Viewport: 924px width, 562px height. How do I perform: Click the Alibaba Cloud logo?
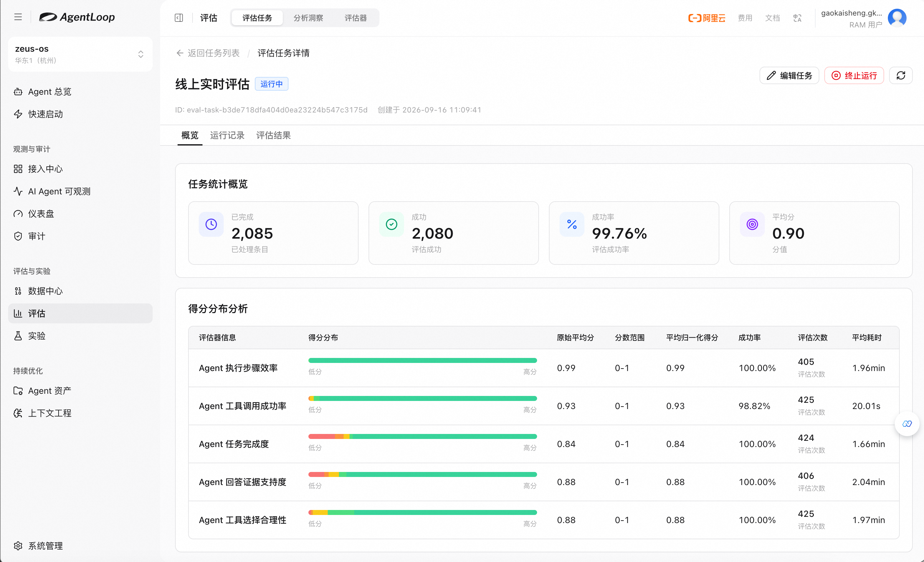[707, 18]
